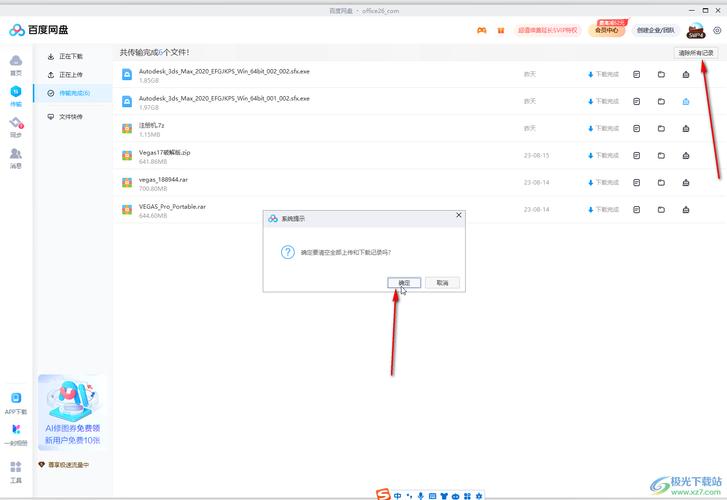
Task: Click the 清除所有记录 button
Action: (695, 53)
